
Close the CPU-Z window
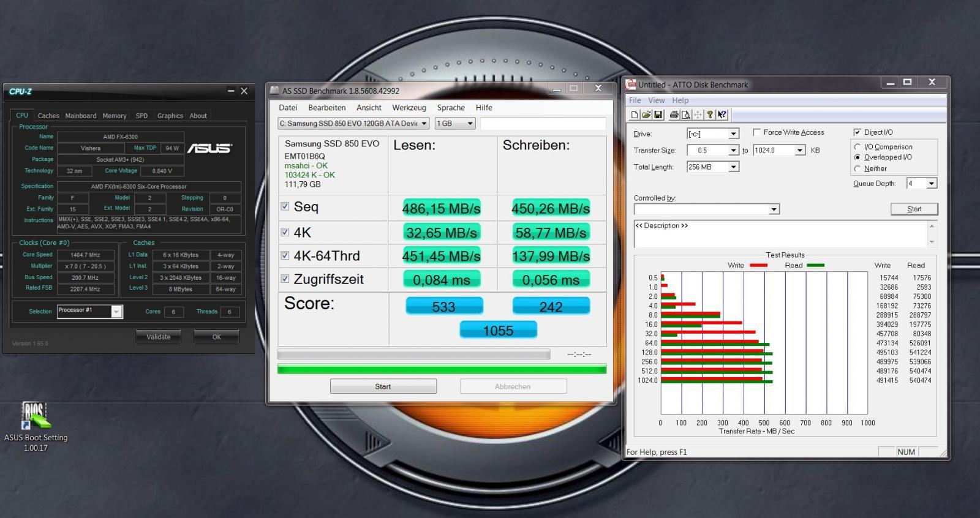coord(244,91)
